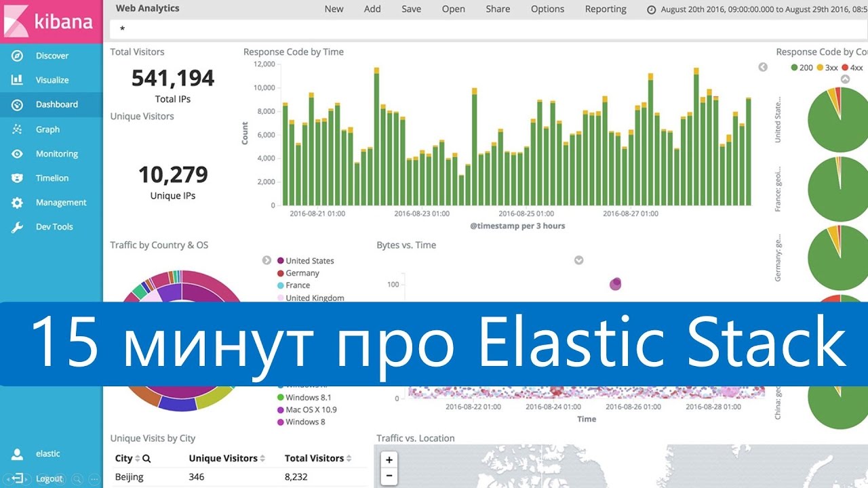This screenshot has width=868, height=488.
Task: Open Management via its gear icon
Action: 17,202
